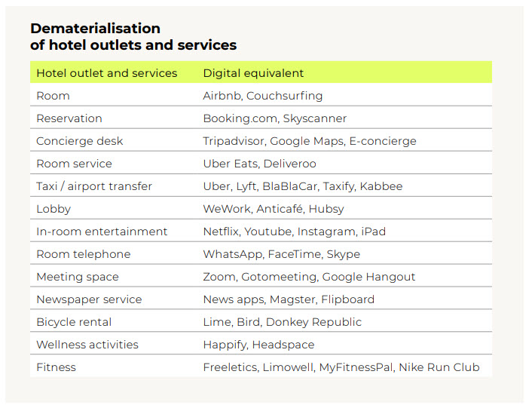
Task: Click 'Zoom, Gotomeeting, Google Hangout' cell
Action: click(309, 277)
